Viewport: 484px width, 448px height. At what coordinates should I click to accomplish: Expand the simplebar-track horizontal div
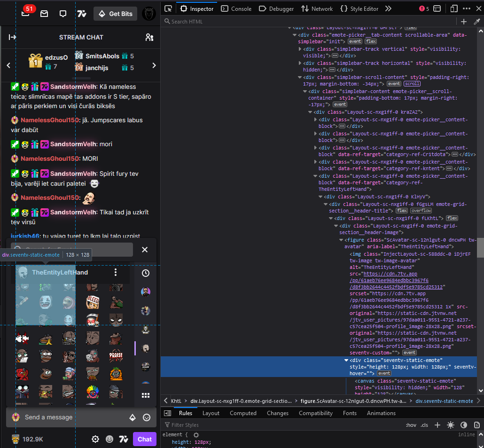point(300,63)
